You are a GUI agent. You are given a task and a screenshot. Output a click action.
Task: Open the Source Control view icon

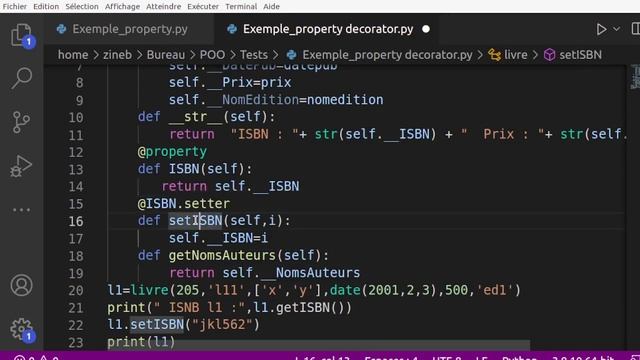[21, 122]
